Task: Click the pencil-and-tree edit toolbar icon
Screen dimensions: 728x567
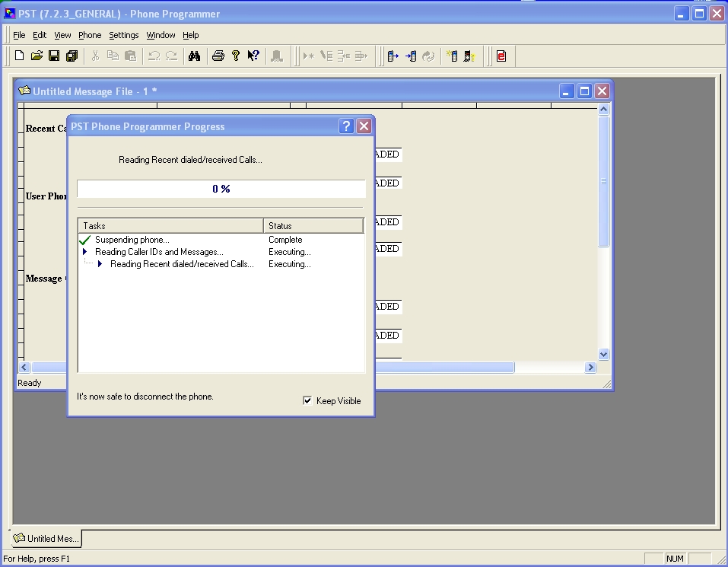Action: (x=326, y=56)
